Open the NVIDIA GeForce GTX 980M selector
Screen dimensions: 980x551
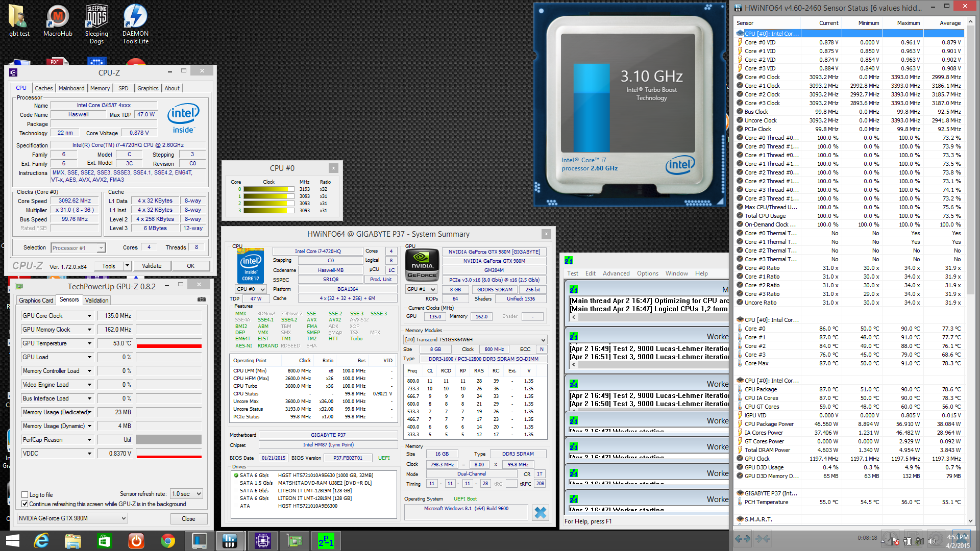click(72, 518)
